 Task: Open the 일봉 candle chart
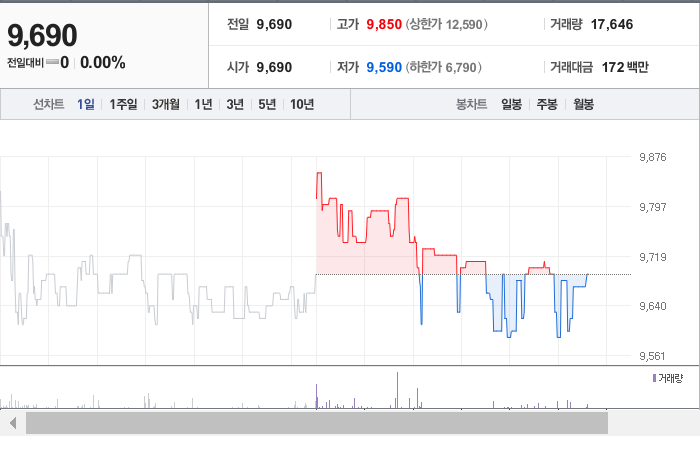(x=512, y=104)
